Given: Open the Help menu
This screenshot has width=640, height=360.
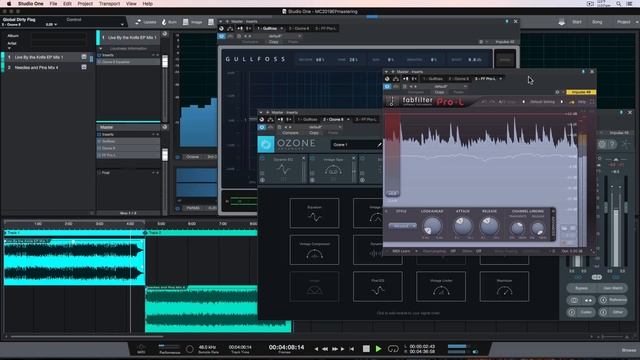Looking at the screenshot, I should coord(147,4).
